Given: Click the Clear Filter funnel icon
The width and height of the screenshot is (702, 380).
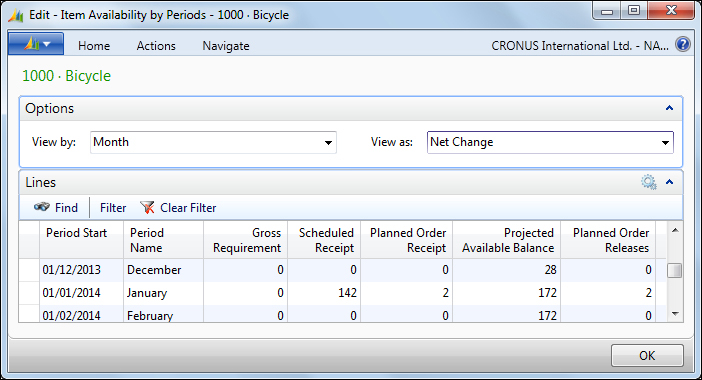Looking at the screenshot, I should tap(147, 207).
